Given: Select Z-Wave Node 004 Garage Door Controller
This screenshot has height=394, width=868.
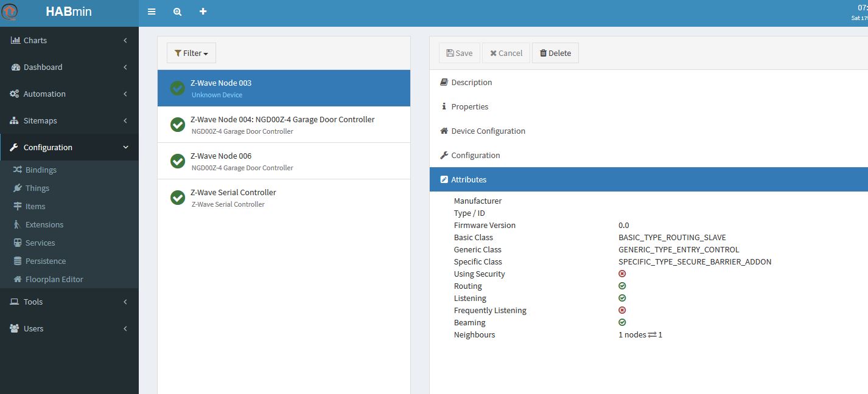Looking at the screenshot, I should (x=282, y=124).
